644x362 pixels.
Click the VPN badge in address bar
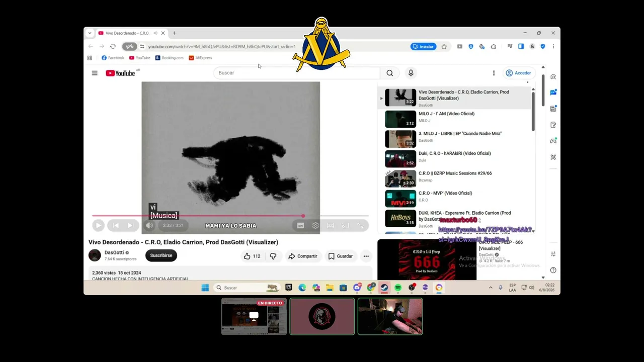130,46
